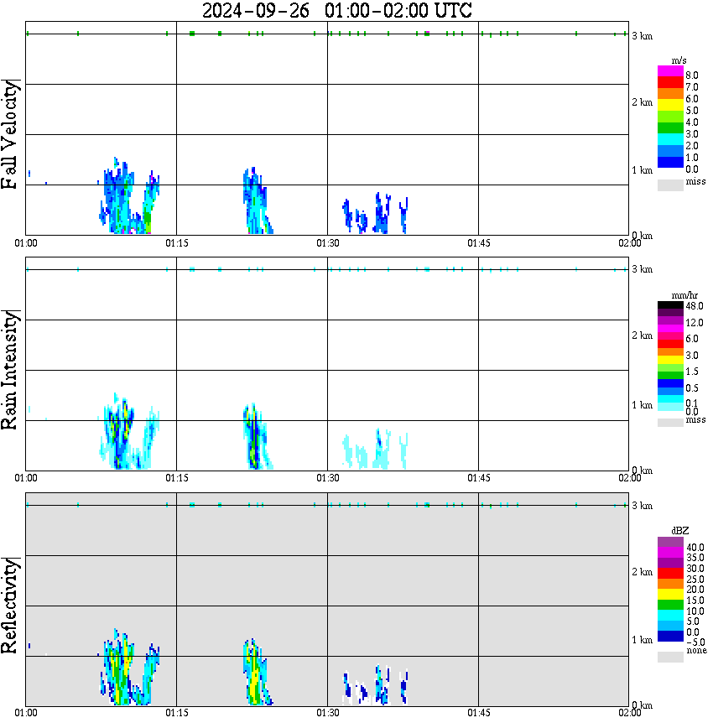Click the 01:10 echo cluster in Fall Velocity
Viewport: 713px width, 728px height.
tap(129, 197)
